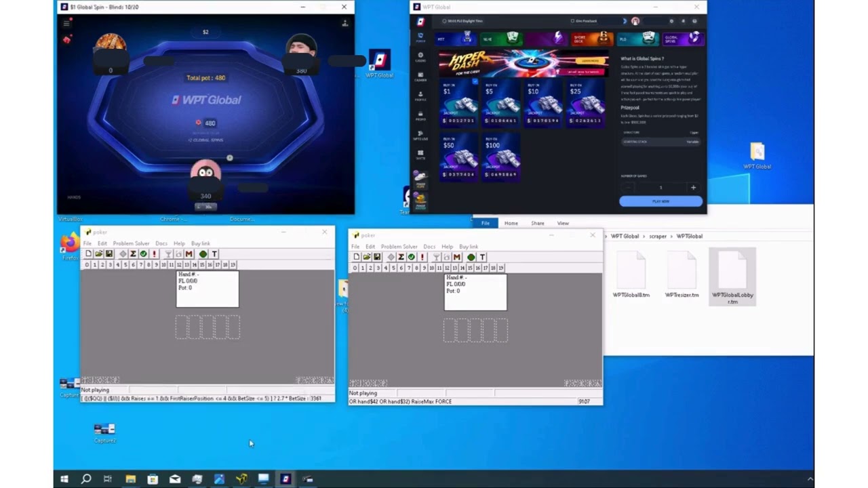Decrease number of games with minus button
Viewport: 868px width, 488px height.
628,187
